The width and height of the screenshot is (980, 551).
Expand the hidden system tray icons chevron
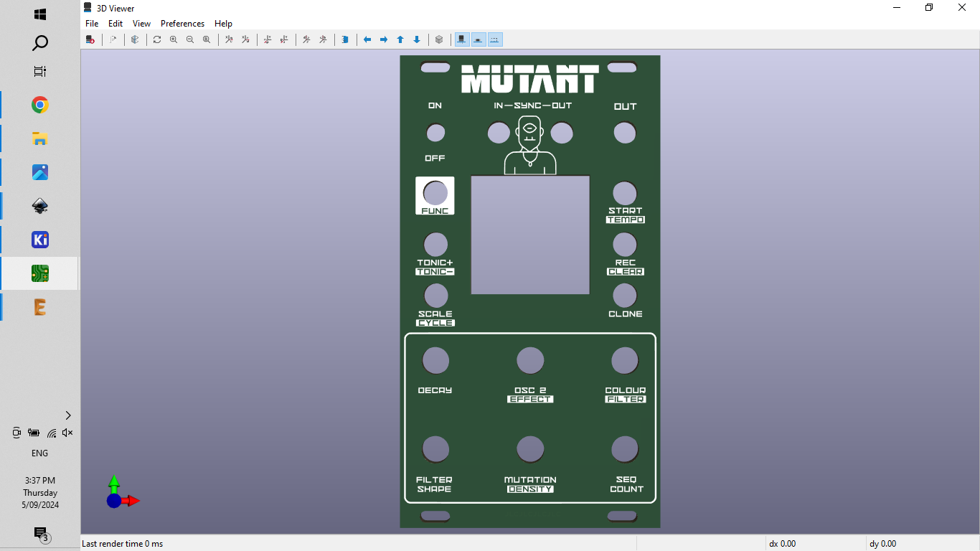click(x=67, y=415)
